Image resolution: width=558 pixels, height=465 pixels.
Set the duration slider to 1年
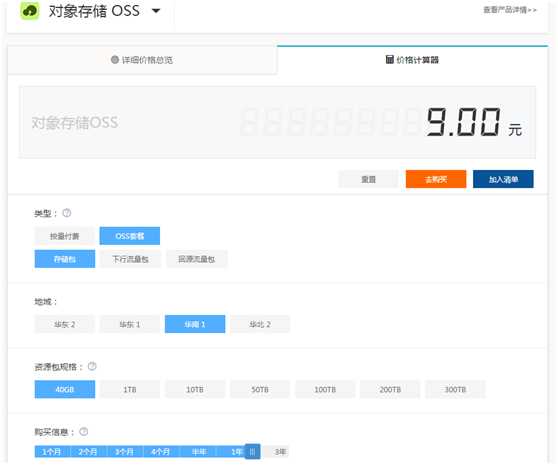pos(236,452)
